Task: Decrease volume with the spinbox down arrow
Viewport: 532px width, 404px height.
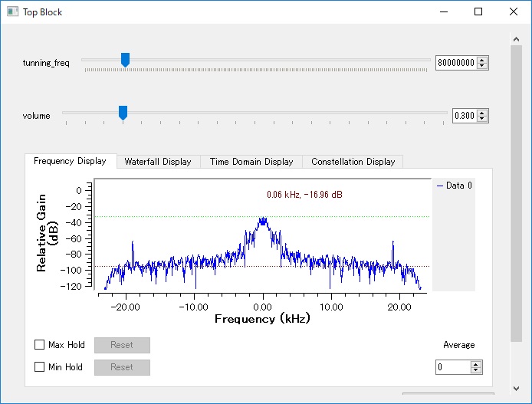Action: click(x=482, y=119)
